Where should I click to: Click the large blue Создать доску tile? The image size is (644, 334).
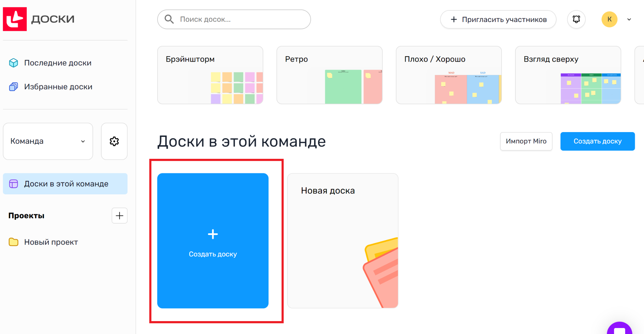(213, 241)
